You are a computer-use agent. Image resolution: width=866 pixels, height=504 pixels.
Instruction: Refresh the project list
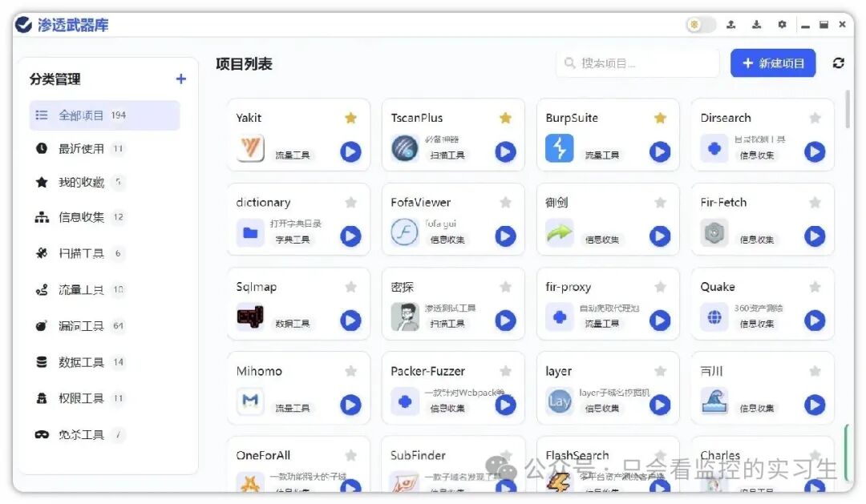pos(839,63)
